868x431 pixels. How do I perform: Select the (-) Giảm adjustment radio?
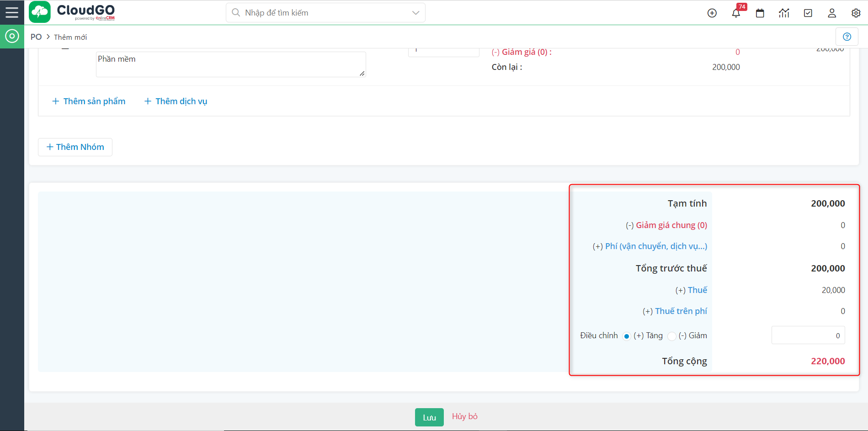coord(671,336)
